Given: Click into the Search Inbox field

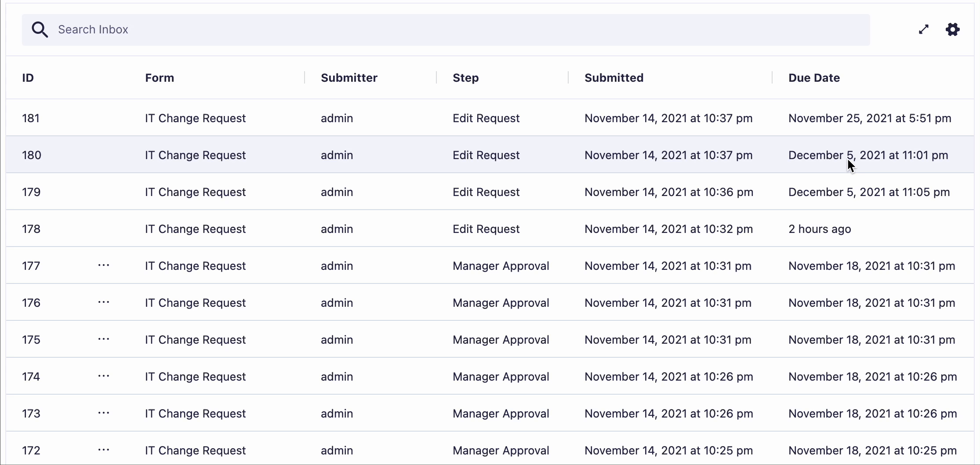Looking at the screenshot, I should click(x=439, y=29).
